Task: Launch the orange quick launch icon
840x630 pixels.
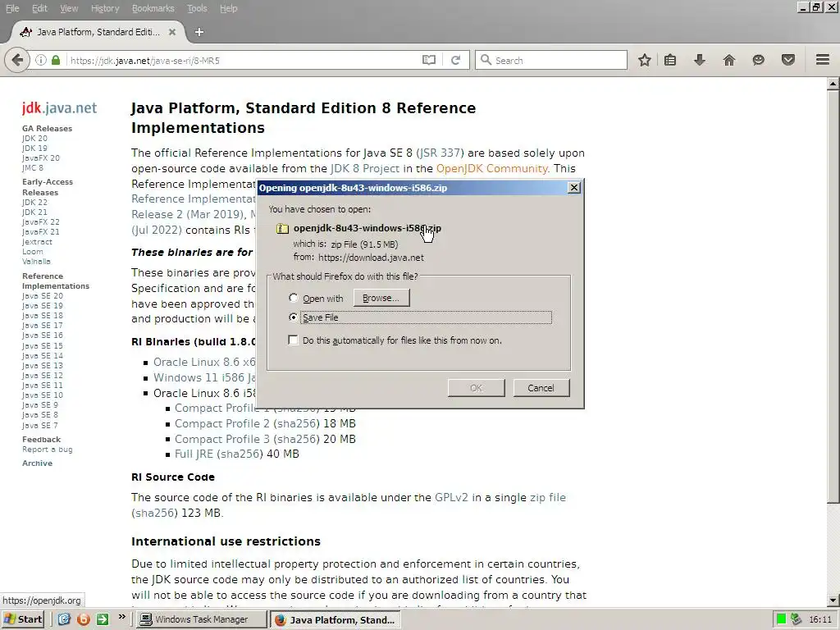Action: 84,619
